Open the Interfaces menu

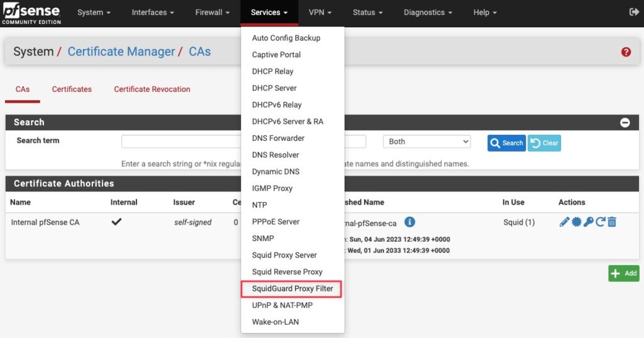(153, 13)
